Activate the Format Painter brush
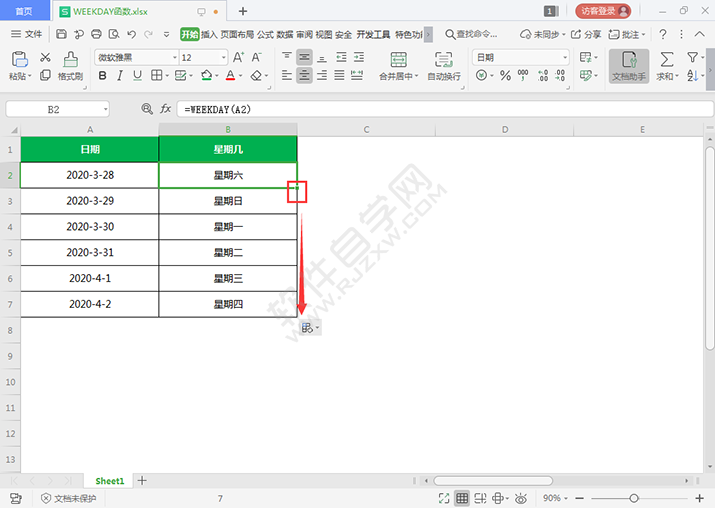This screenshot has width=715, height=508. pos(70,60)
